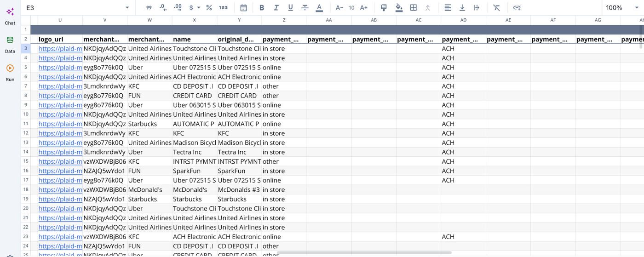Open horizontal text alignment options
Image resolution: width=644 pixels, height=257 pixels.
click(x=448, y=7)
